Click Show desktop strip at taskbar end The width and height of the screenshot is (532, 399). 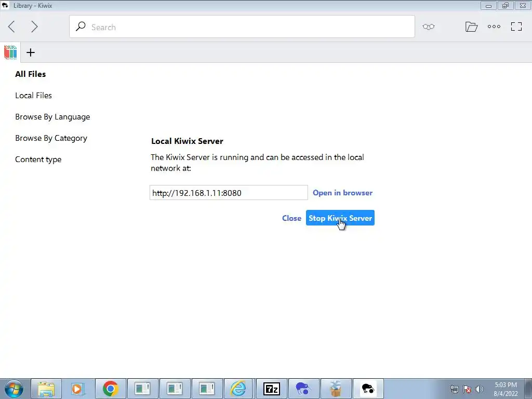pos(528,389)
